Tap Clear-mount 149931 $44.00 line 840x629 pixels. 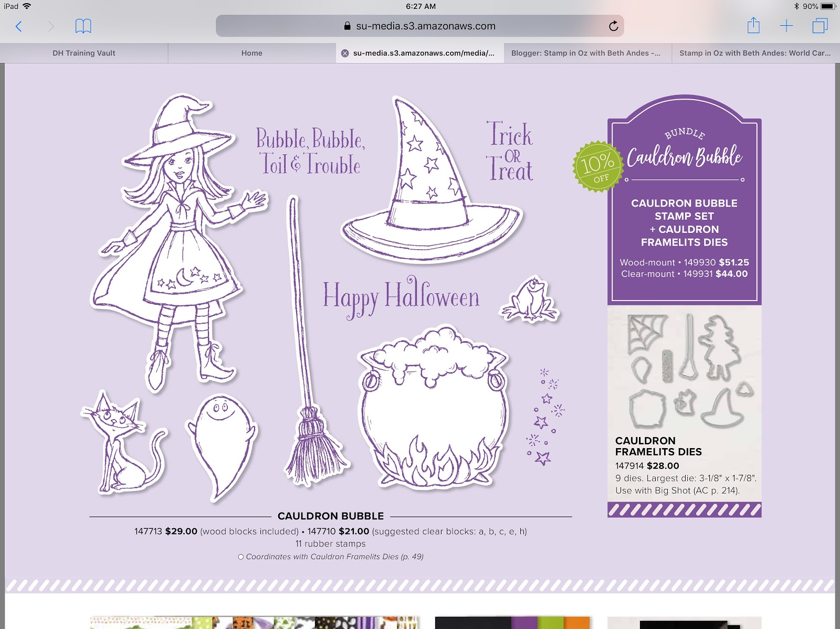pos(684,274)
